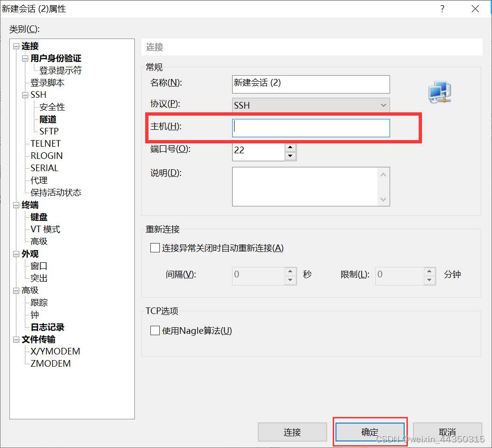
Task: Select 高级 under 终端 in tree
Action: 39,242
